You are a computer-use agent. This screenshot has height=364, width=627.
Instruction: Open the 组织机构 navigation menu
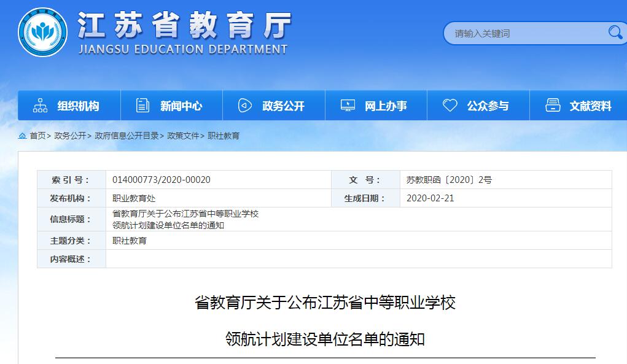tap(69, 106)
